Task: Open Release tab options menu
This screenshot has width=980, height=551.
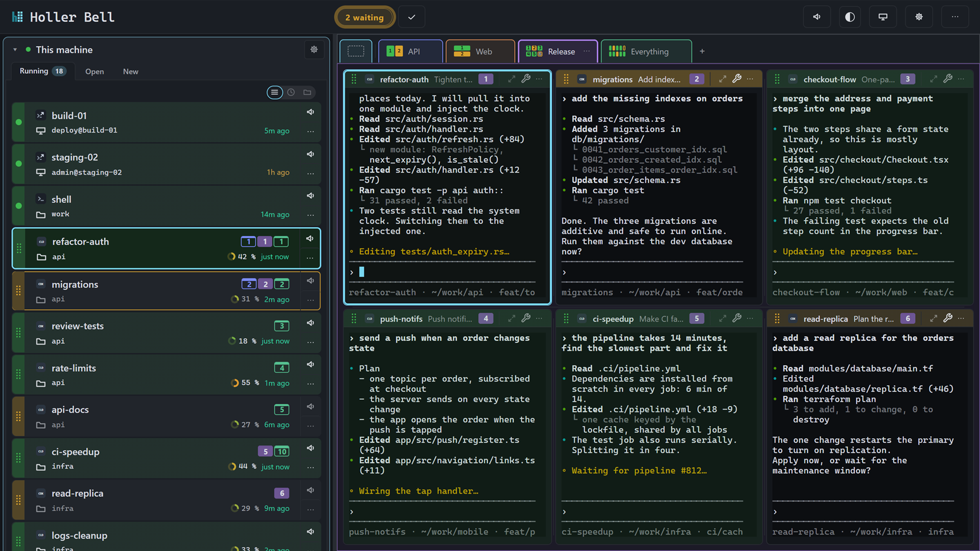Action: [x=587, y=51]
